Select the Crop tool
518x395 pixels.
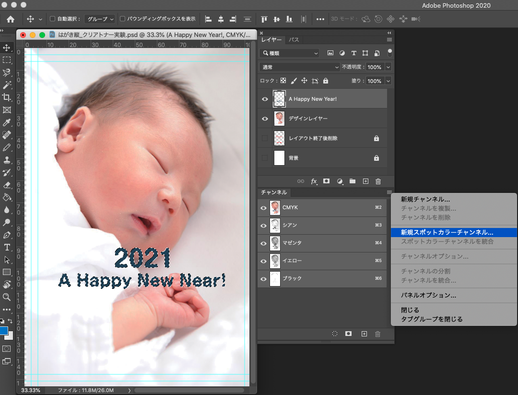[x=7, y=97]
